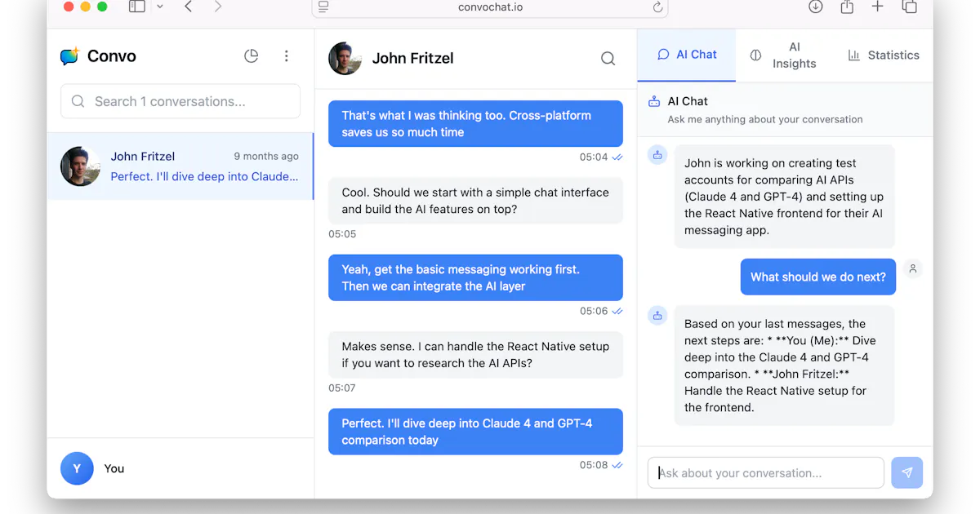
Task: Click the 9 months ago timestamp
Action: coord(266,156)
